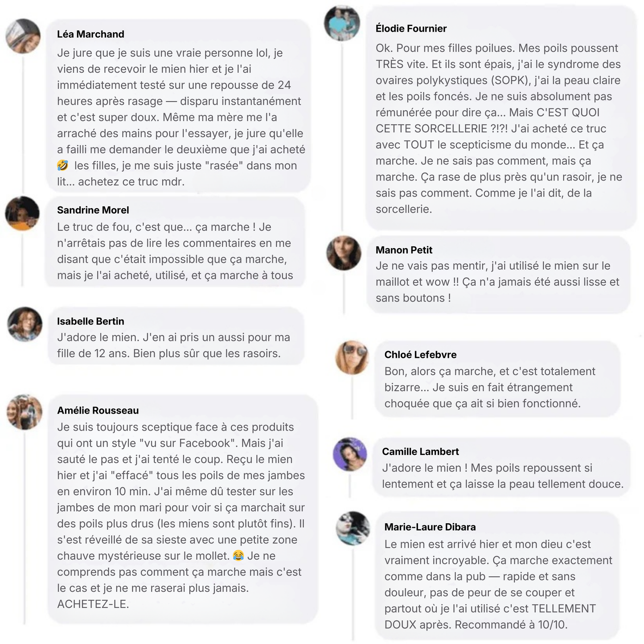Screen dimensions: 644x644
Task: Click the Élodie Fournier name link
Action: tap(411, 29)
